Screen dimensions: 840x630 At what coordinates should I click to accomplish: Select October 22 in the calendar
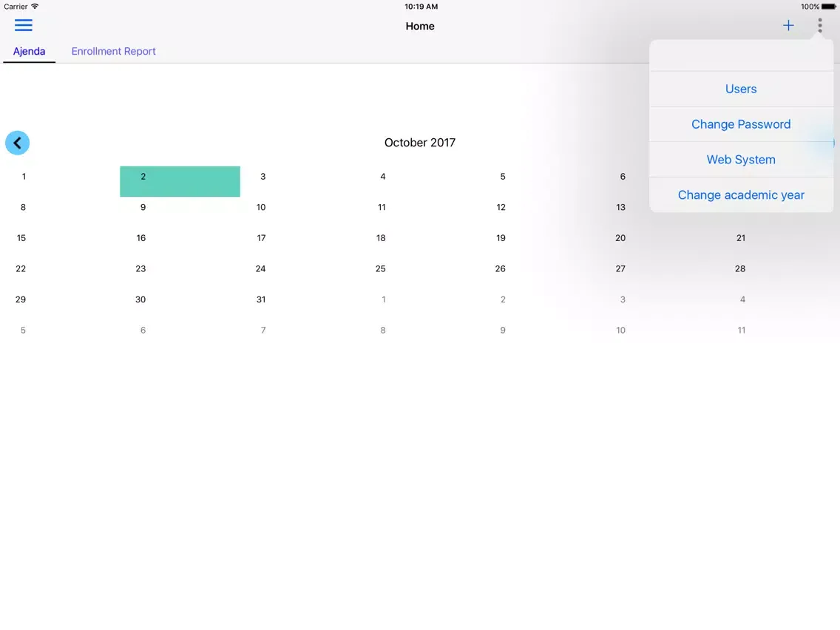coord(21,269)
